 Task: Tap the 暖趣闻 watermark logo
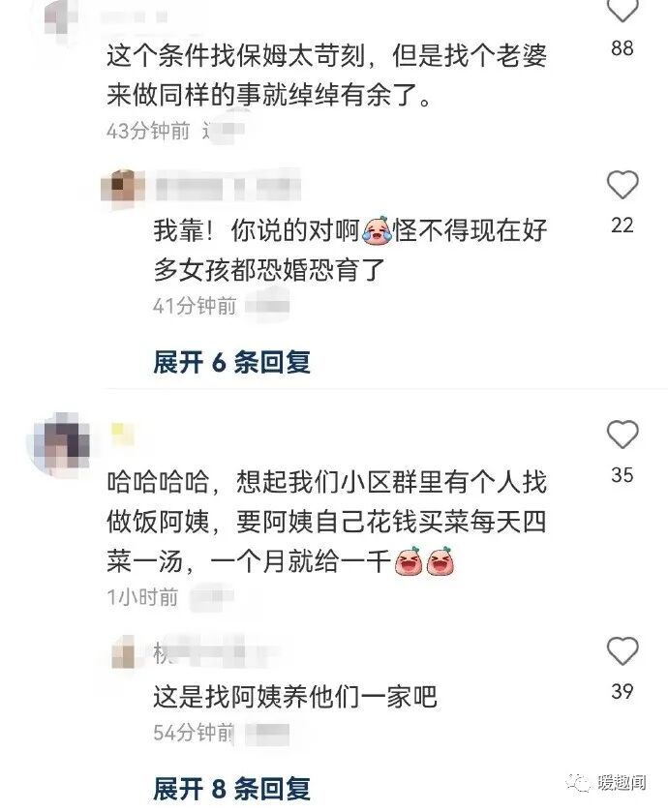[x=606, y=782]
